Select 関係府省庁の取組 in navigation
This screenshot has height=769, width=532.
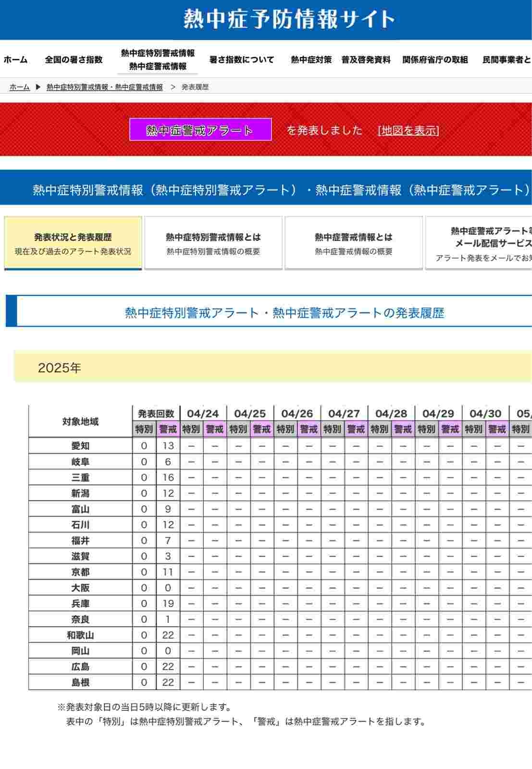[435, 60]
